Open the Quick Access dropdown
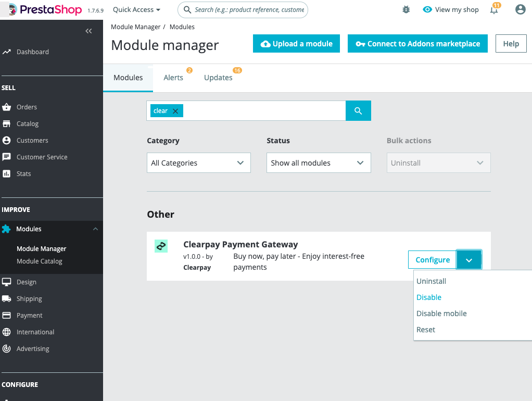This screenshot has width=532, height=401. pos(136,9)
